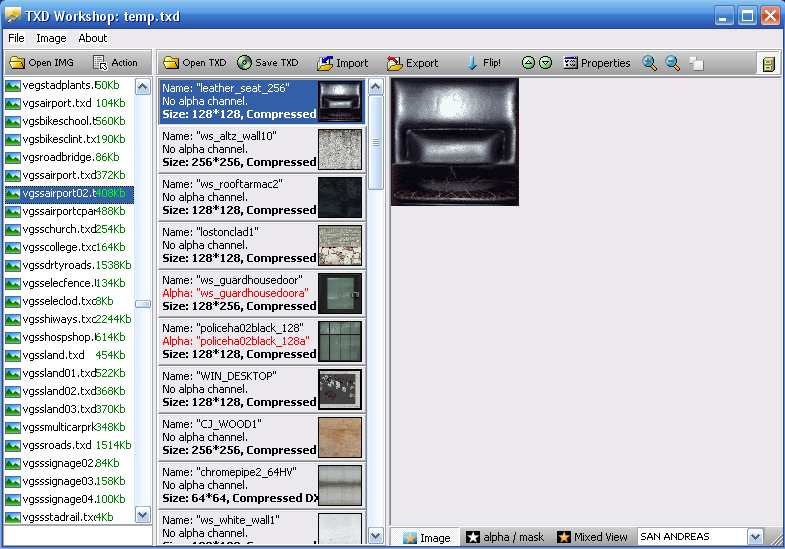The width and height of the screenshot is (785, 549).
Task: Click the Open IMG button
Action: pos(42,63)
